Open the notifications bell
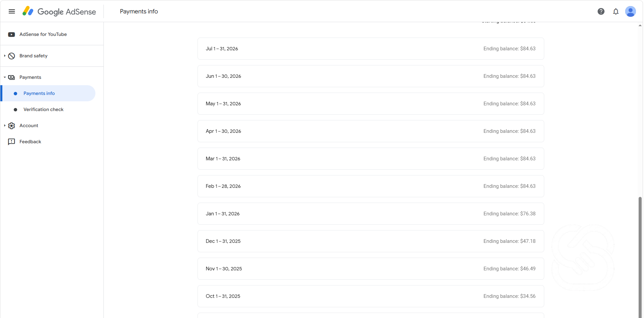The height and width of the screenshot is (318, 644). pyautogui.click(x=616, y=11)
